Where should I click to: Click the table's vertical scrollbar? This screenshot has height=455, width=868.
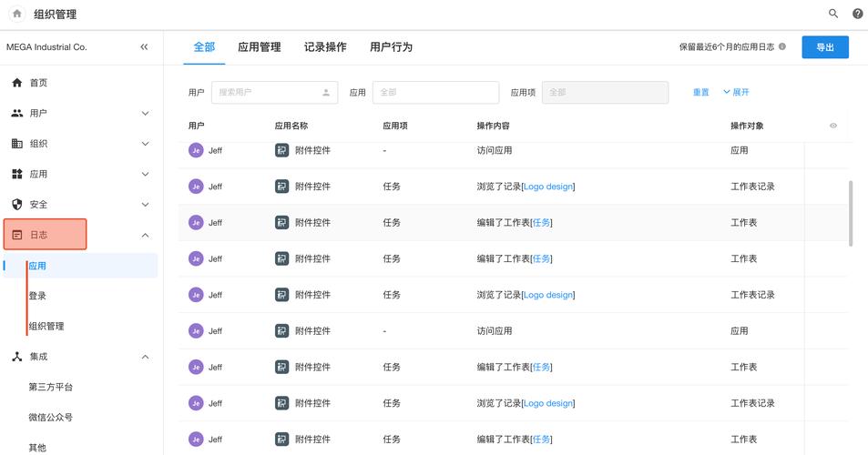click(x=851, y=213)
